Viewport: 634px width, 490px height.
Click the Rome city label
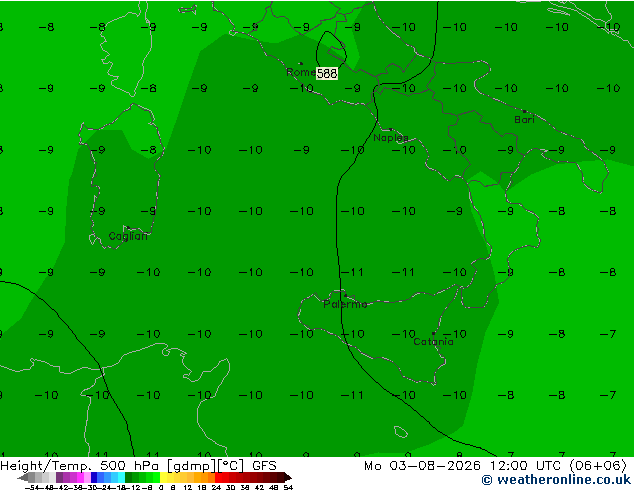tap(301, 72)
